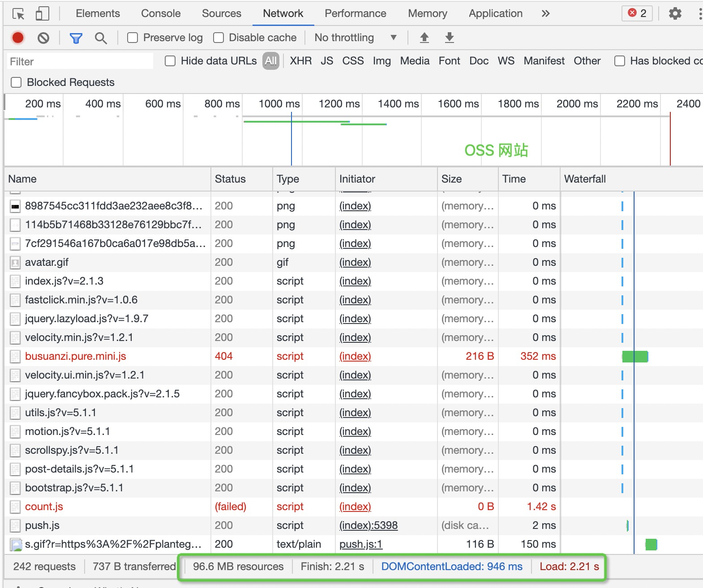703x588 pixels.
Task: Filter requests by WS
Action: point(506,61)
